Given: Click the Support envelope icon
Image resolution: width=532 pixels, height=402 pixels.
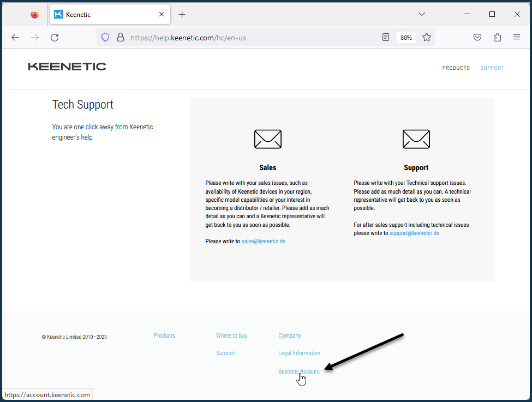Looking at the screenshot, I should [x=416, y=139].
